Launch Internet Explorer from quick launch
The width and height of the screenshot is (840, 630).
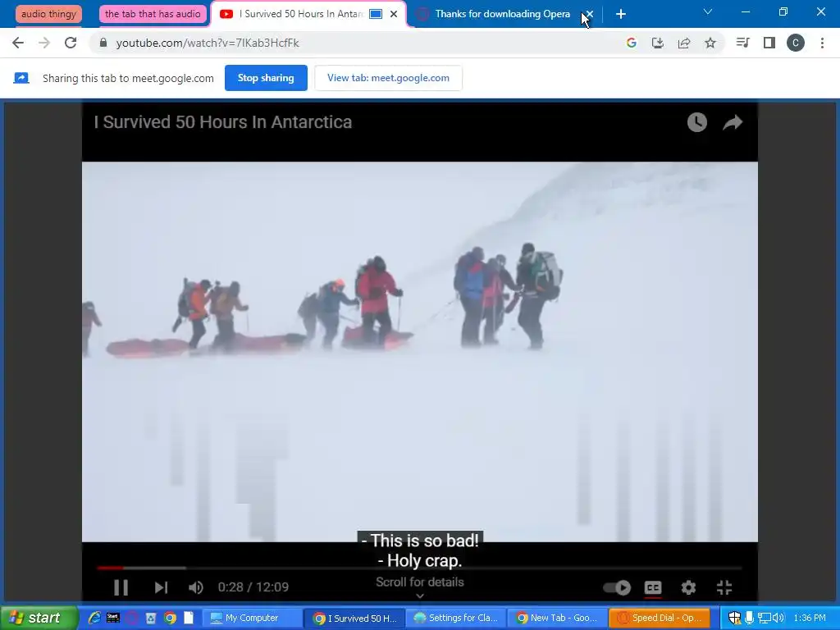point(94,619)
